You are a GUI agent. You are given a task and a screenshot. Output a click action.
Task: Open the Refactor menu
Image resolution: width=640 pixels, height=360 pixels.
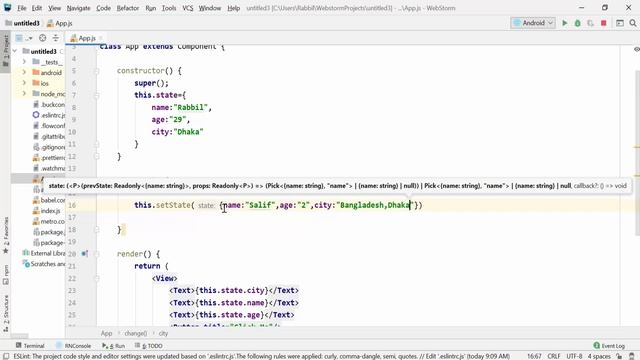point(128,8)
